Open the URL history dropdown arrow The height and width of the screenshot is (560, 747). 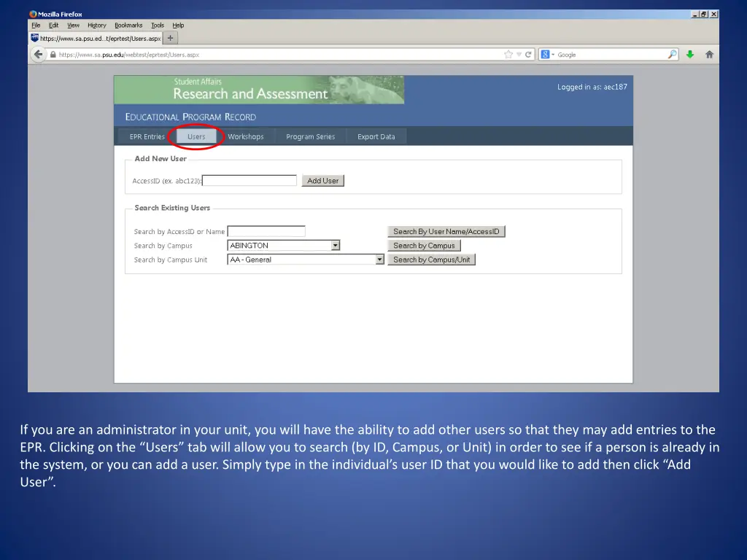(x=519, y=54)
